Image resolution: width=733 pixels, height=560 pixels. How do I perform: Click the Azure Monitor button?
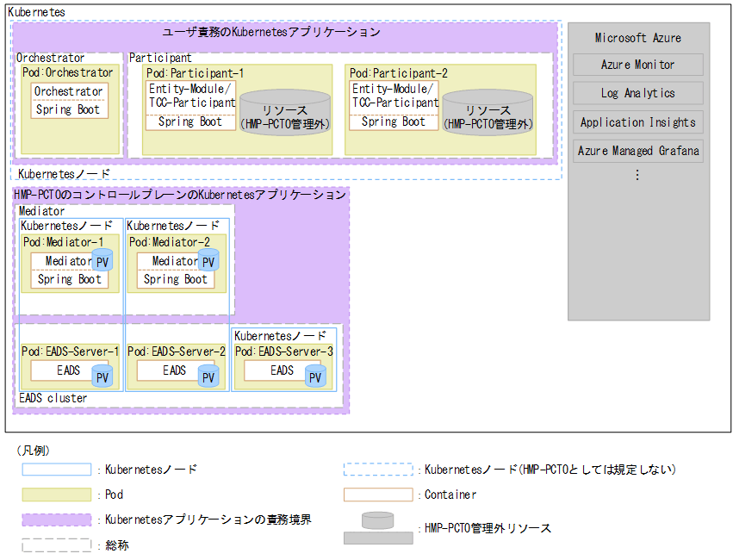point(637,65)
